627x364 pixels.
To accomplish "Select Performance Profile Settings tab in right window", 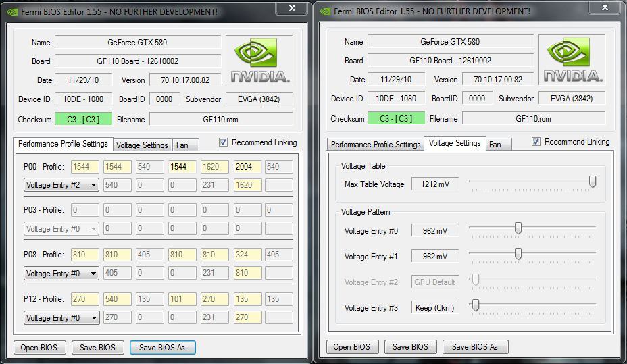I will (376, 145).
